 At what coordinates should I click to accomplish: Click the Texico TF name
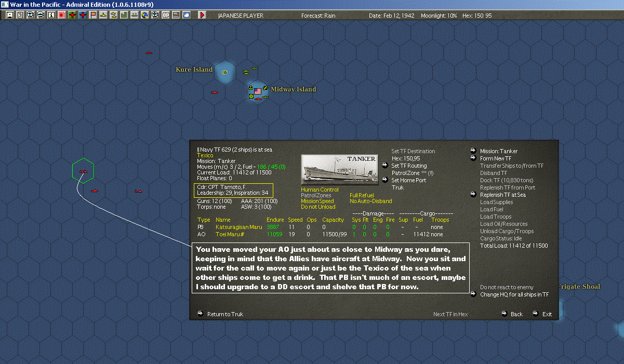[205, 155]
